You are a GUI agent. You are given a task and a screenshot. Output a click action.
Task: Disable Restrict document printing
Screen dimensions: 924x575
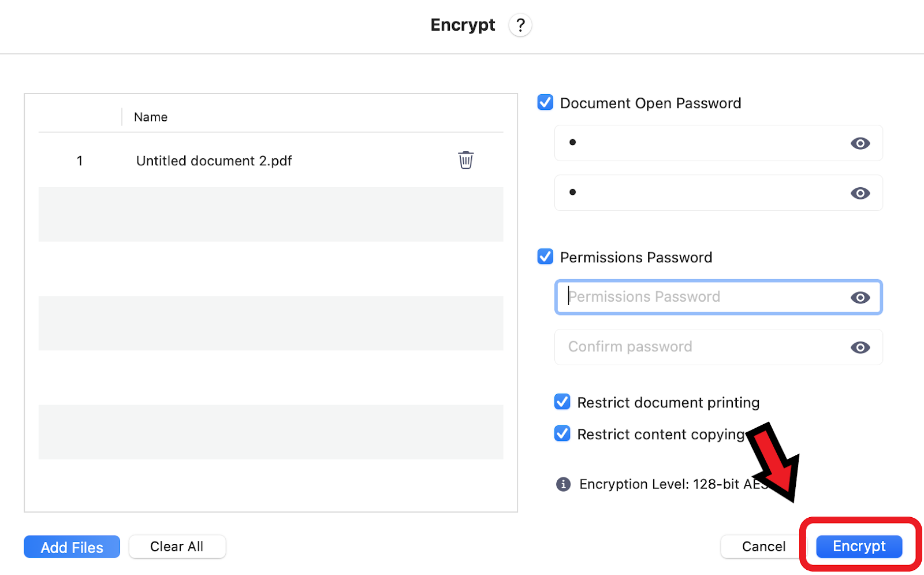pos(562,402)
